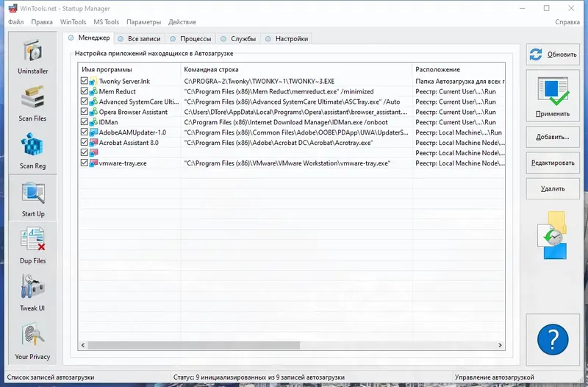The width and height of the screenshot is (588, 387).
Task: Click the blue question mark help icon
Action: 553,340
